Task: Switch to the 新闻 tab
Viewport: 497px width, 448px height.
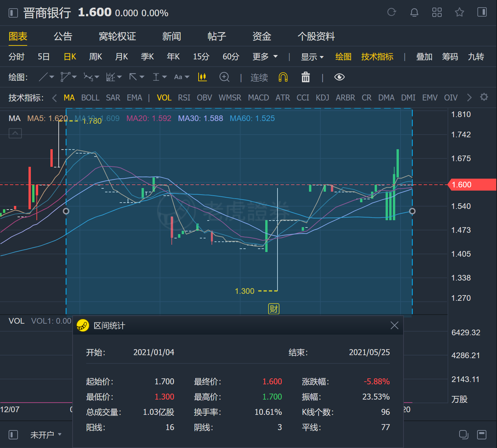Action: 171,36
